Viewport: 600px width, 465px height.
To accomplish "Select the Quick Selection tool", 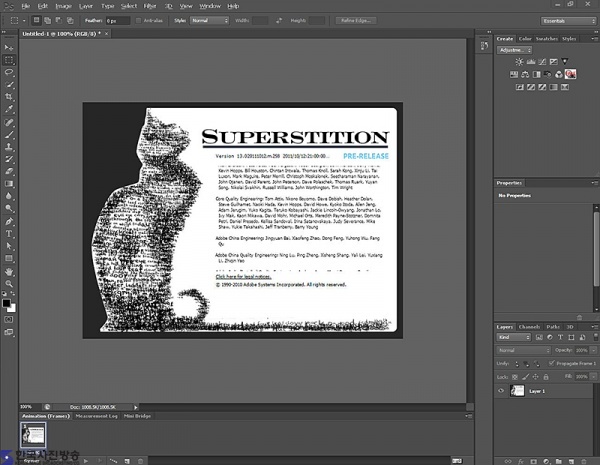I will [x=8, y=85].
